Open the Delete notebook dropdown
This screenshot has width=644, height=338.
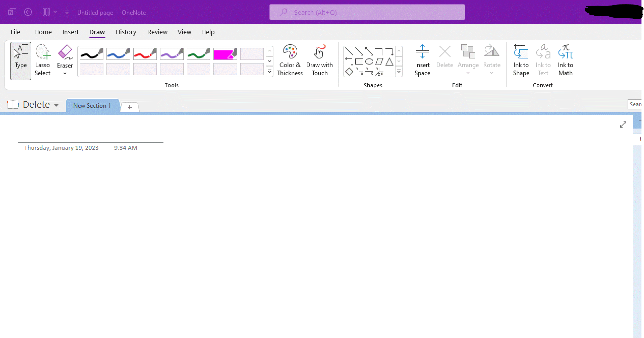point(56,105)
